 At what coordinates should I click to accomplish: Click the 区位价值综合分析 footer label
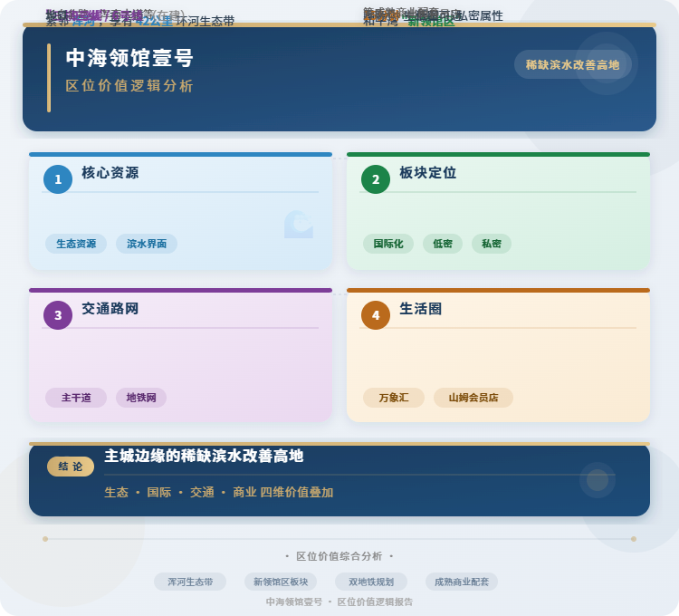pyautogui.click(x=339, y=556)
